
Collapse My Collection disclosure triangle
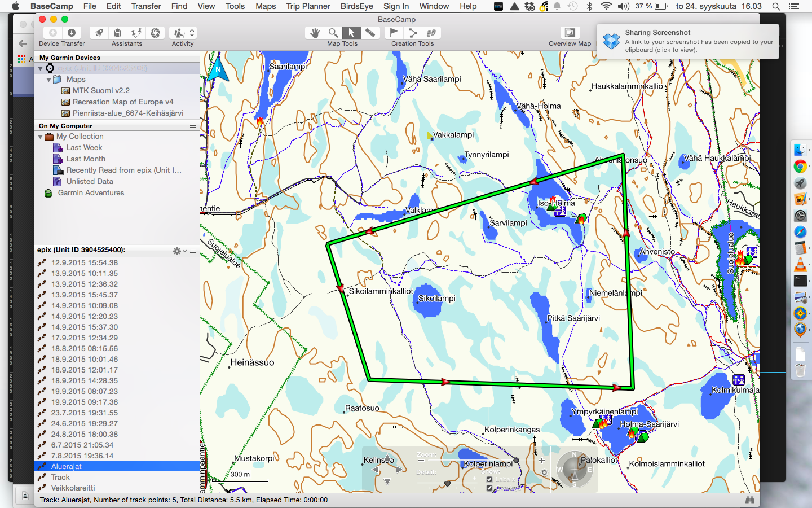point(41,137)
